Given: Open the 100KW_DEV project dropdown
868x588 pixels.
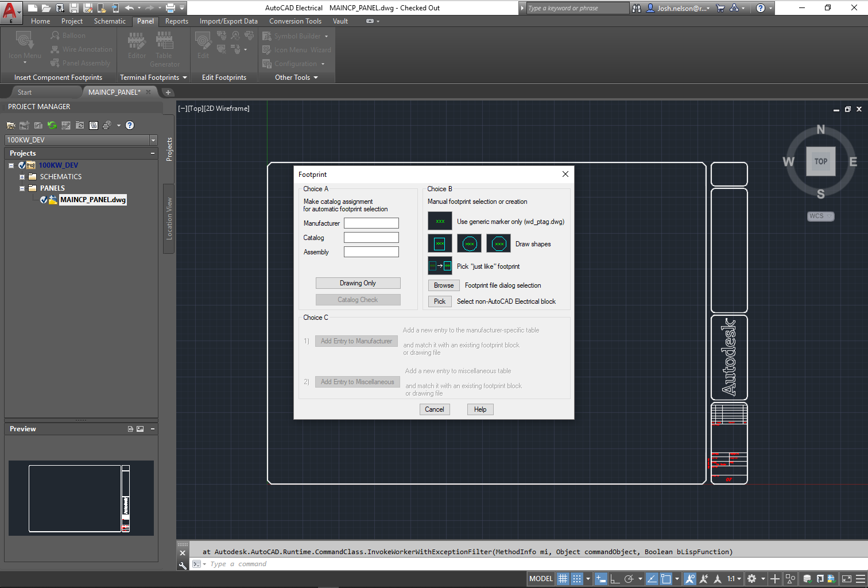Looking at the screenshot, I should click(x=153, y=140).
